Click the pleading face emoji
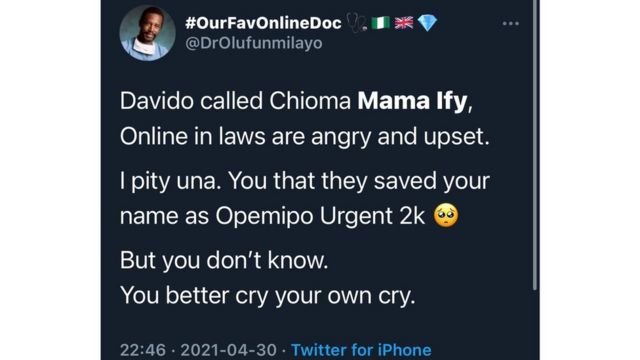This screenshot has height=360, width=640. click(446, 215)
